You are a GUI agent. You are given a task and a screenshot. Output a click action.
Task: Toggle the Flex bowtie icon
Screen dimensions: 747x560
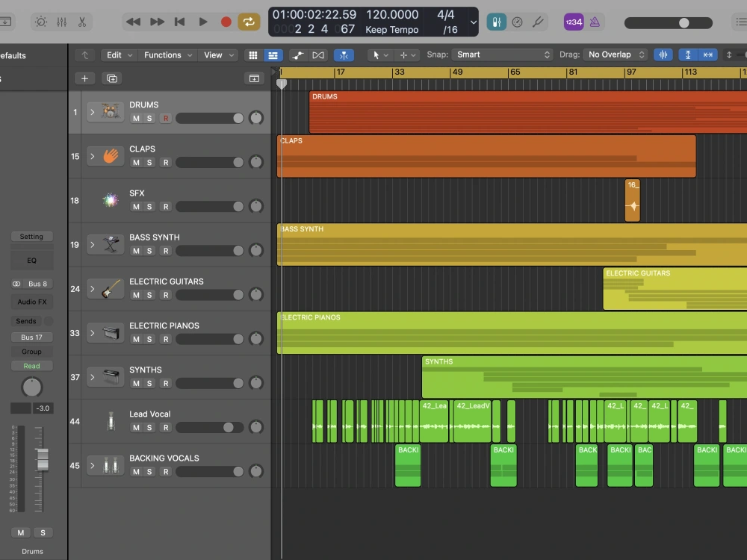point(317,55)
